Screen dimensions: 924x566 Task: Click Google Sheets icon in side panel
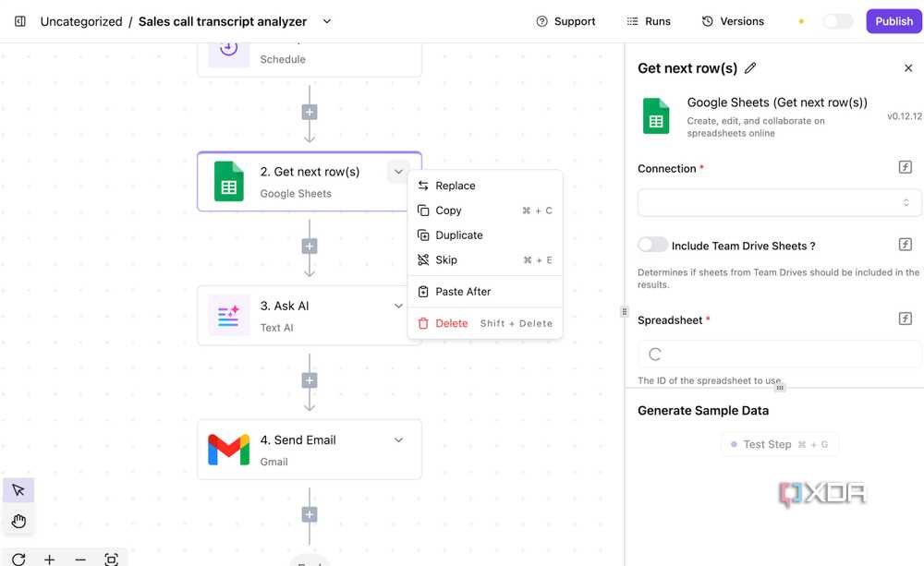pyautogui.click(x=656, y=116)
